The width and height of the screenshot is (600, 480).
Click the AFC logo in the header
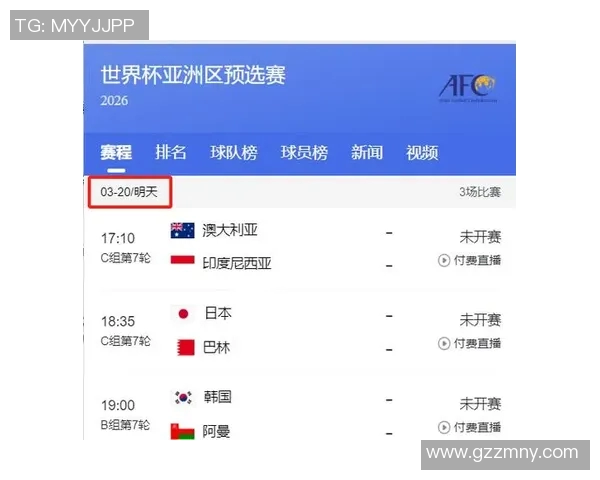pos(468,88)
